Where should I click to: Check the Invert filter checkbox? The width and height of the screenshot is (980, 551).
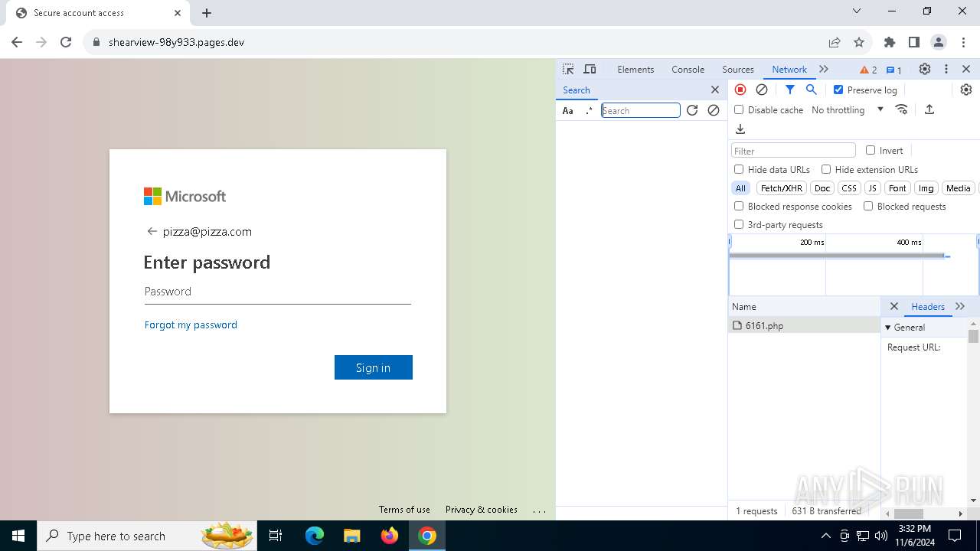(x=871, y=150)
